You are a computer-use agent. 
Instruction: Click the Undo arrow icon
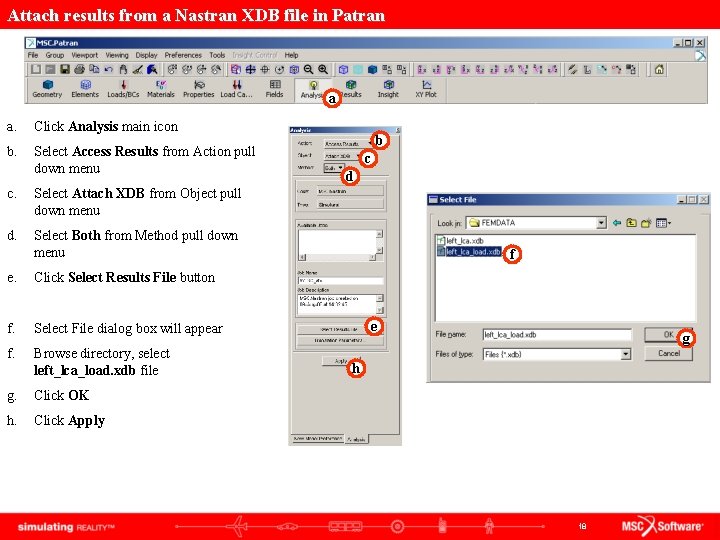[x=109, y=69]
